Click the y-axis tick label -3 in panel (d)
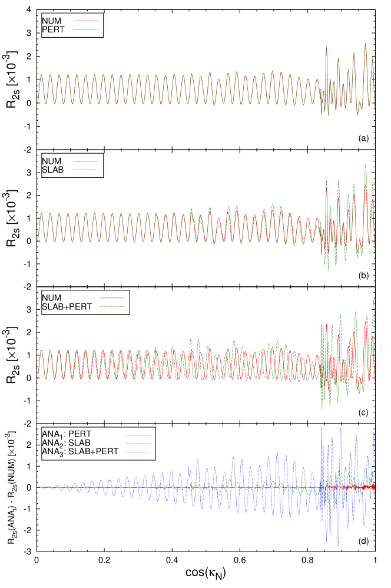Viewport: 391px width, 588px height. [27, 551]
